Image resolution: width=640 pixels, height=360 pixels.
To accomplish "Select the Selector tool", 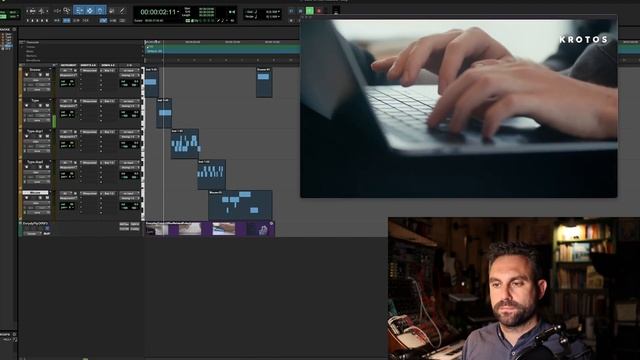I will 90,11.
